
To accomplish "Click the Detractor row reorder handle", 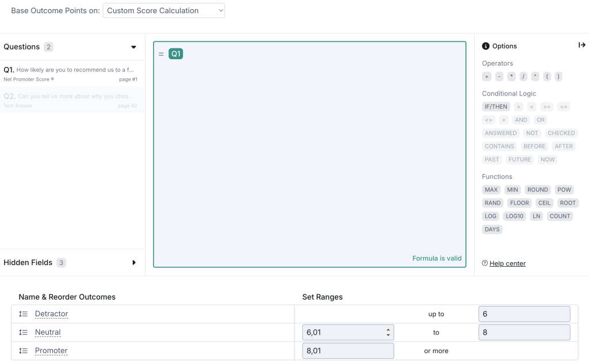I will [23, 313].
